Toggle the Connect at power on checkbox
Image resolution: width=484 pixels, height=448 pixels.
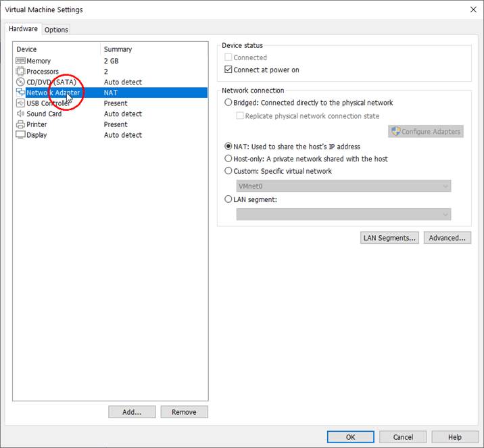coord(228,70)
